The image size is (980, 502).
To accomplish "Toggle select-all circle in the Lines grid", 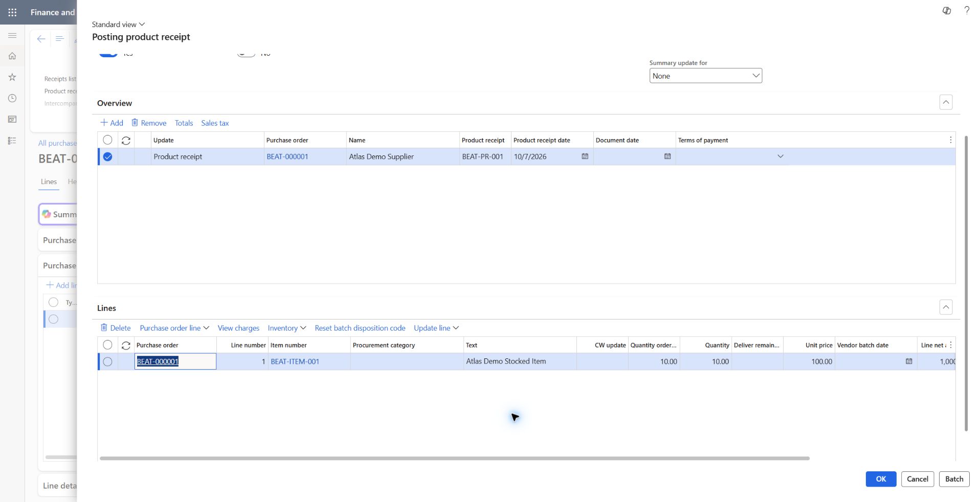I will [107, 345].
